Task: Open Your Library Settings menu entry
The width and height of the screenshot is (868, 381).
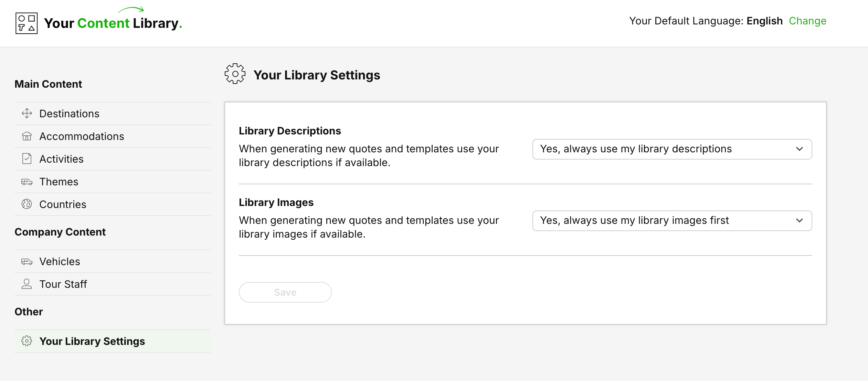Action: [92, 341]
